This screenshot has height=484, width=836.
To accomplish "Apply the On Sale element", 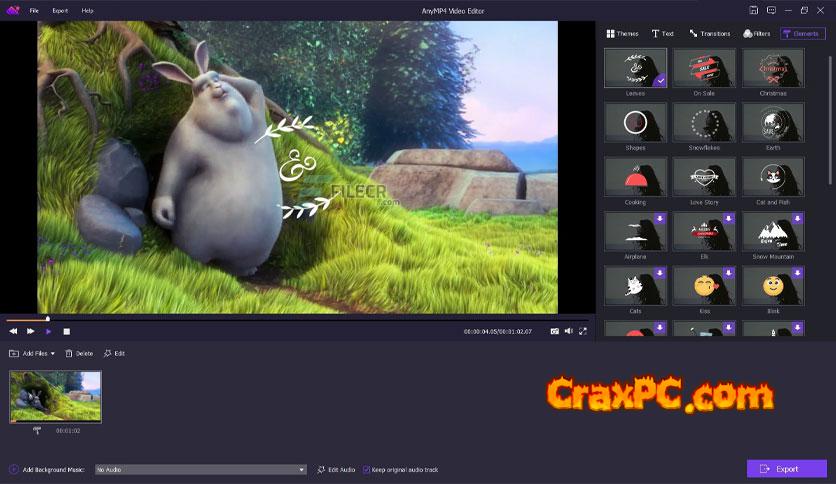I will (704, 68).
